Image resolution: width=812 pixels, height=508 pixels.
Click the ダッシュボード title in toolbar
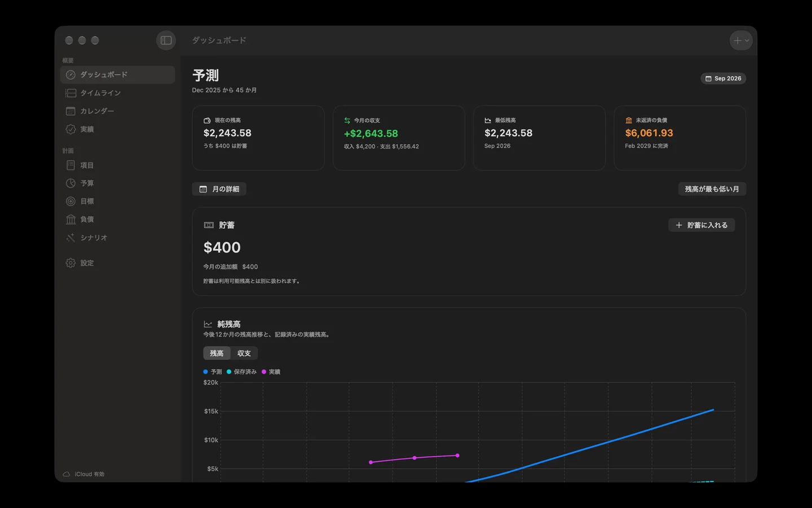pyautogui.click(x=219, y=41)
